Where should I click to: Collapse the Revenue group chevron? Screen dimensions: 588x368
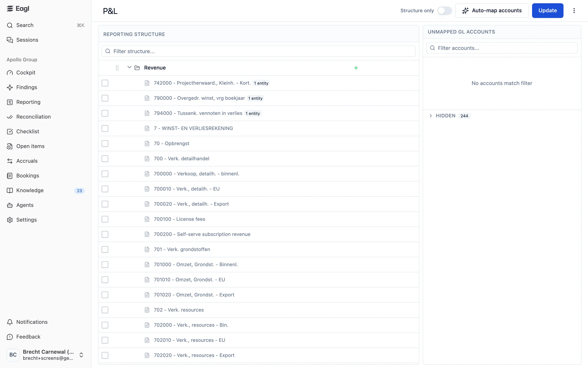129,67
